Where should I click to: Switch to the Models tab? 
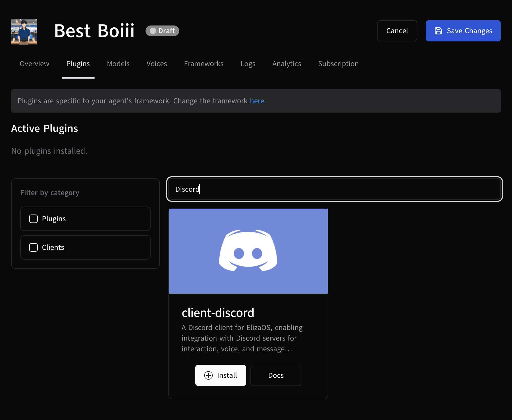118,64
